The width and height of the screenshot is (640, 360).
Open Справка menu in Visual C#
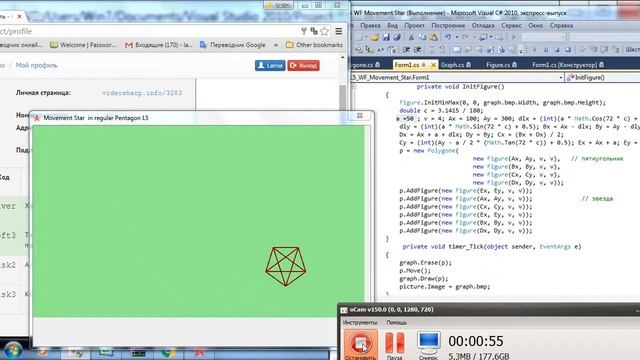click(561, 25)
